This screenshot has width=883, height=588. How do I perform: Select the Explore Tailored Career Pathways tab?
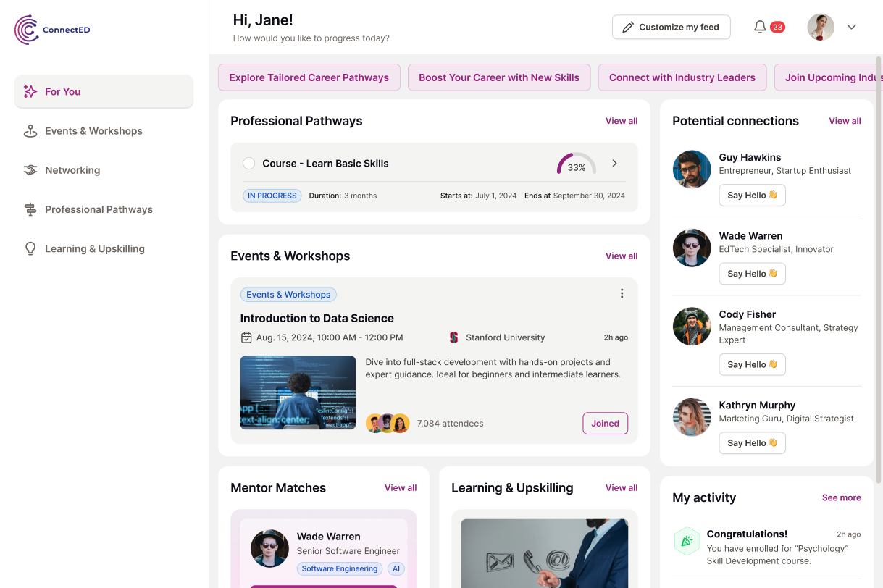pyautogui.click(x=309, y=77)
